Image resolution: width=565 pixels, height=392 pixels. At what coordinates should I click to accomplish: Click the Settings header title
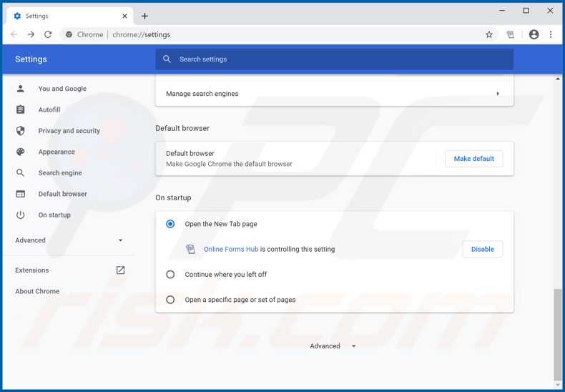point(31,59)
